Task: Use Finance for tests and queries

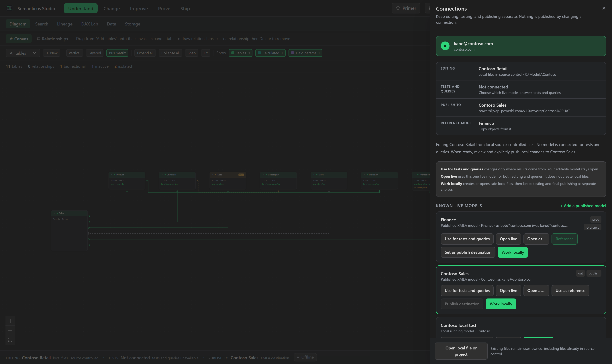Action: [467, 239]
